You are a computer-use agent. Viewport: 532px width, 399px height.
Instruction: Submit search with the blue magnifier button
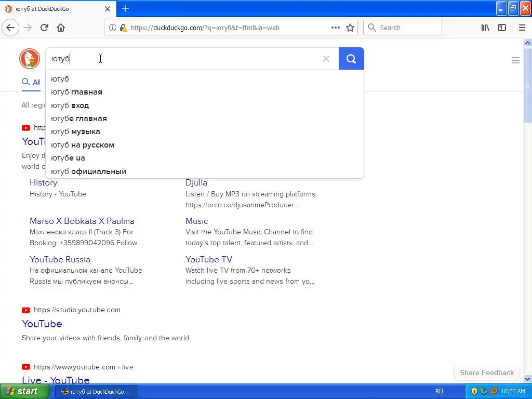click(351, 59)
